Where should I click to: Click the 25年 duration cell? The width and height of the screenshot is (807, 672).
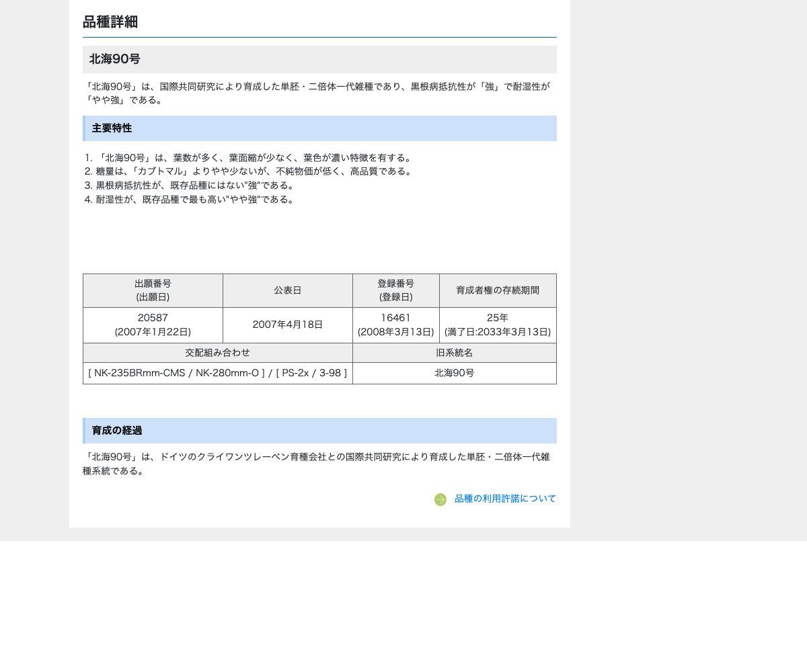click(497, 325)
